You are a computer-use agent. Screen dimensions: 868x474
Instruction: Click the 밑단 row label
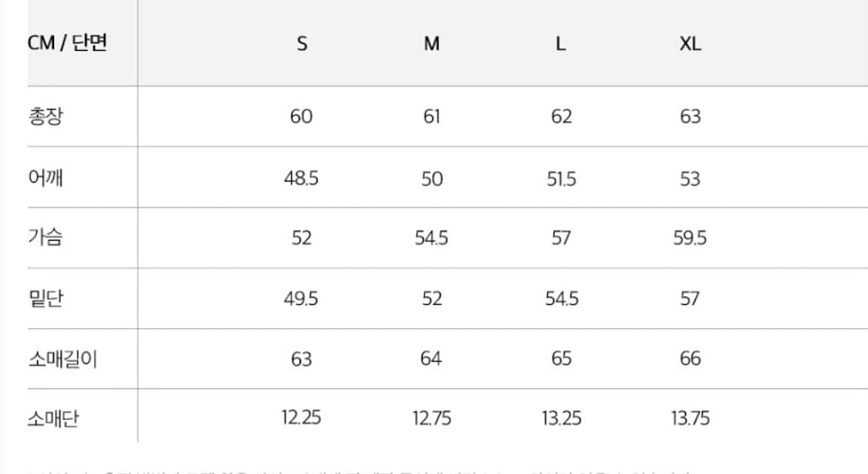click(45, 298)
